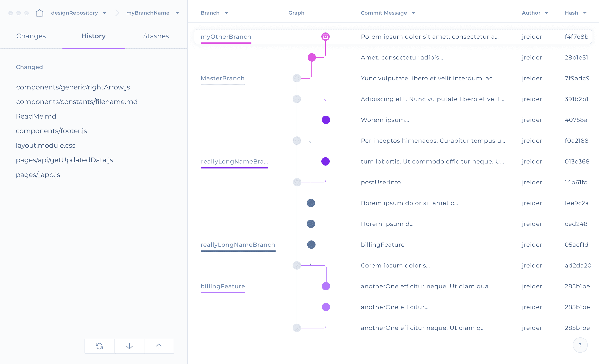Click the stash archive node on myOtherBranch
The height and width of the screenshot is (364, 599).
pyautogui.click(x=326, y=36)
